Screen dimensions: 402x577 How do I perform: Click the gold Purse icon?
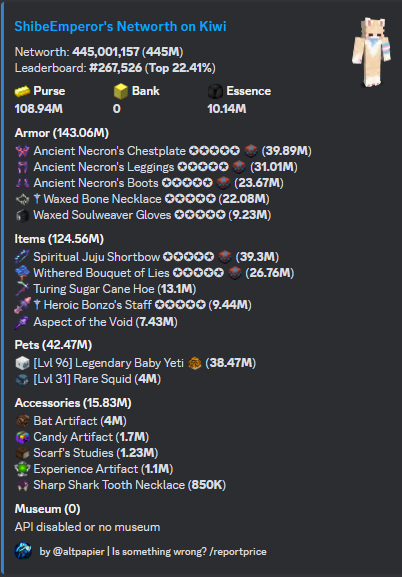click(x=22, y=91)
